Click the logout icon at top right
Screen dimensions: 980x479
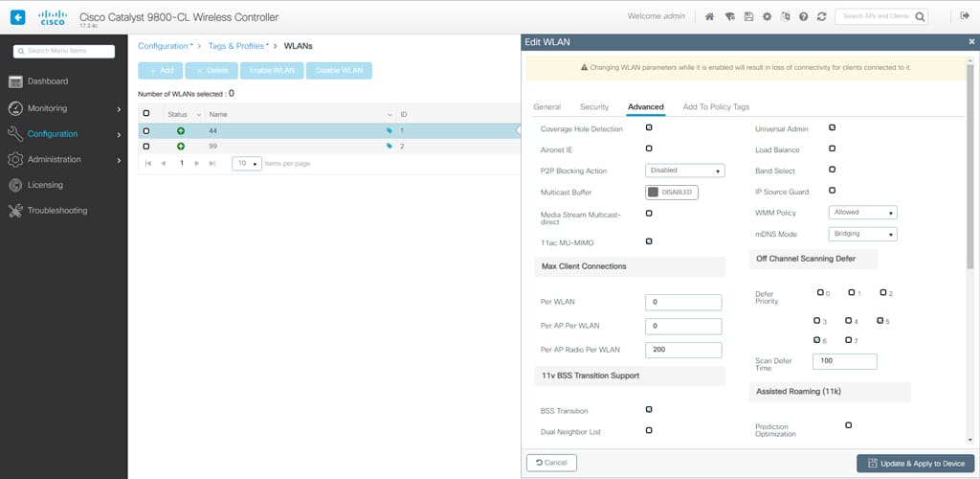pyautogui.click(x=965, y=16)
